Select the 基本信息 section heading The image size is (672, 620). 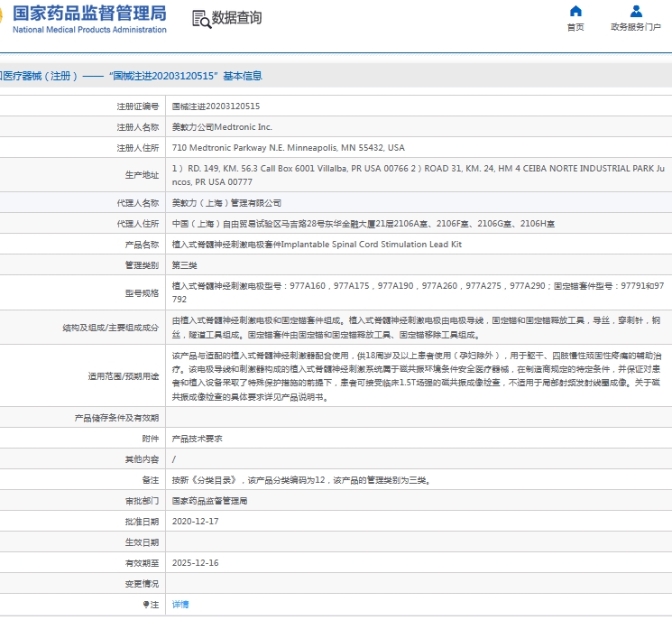[243, 76]
